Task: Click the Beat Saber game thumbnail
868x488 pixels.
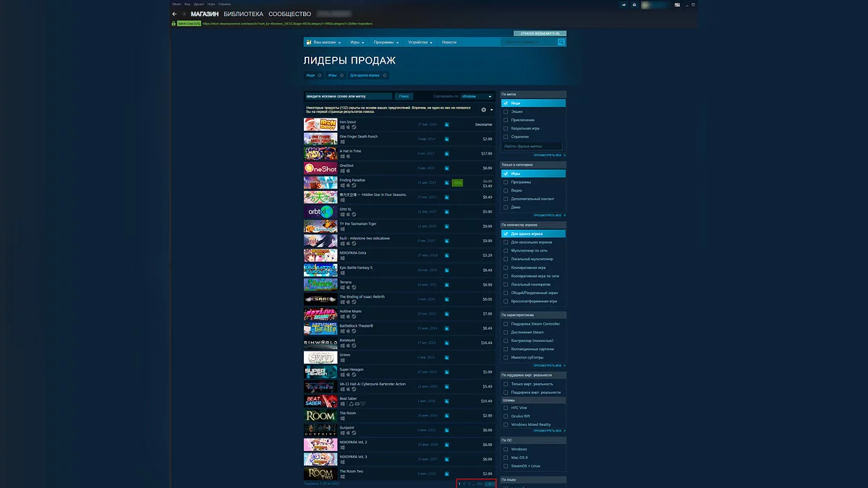Action: click(320, 401)
